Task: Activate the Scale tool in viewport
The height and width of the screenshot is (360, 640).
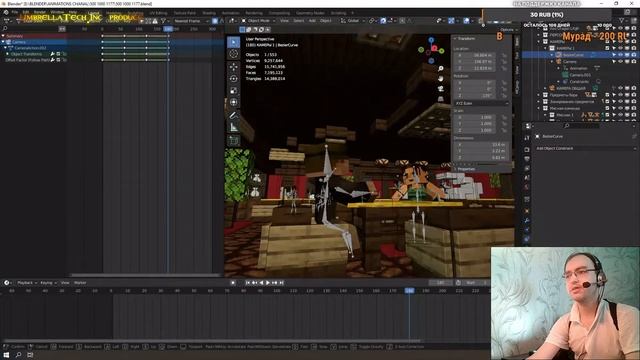Action: pos(233,90)
